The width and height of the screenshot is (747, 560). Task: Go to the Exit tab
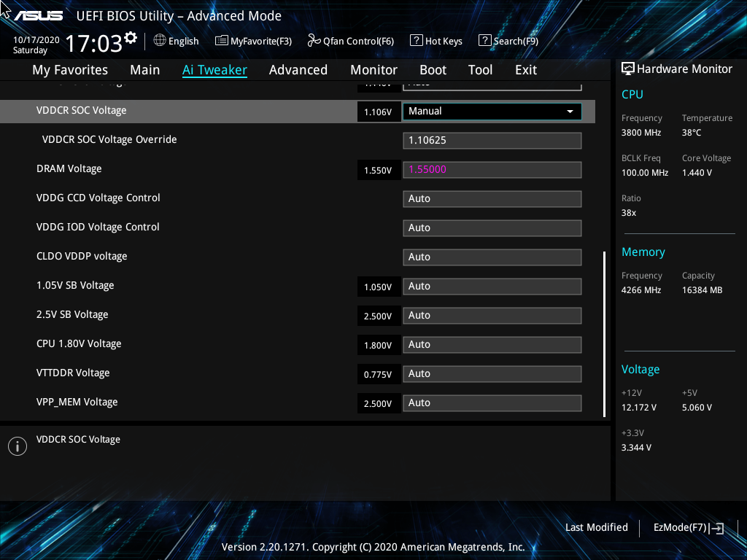[x=526, y=70]
